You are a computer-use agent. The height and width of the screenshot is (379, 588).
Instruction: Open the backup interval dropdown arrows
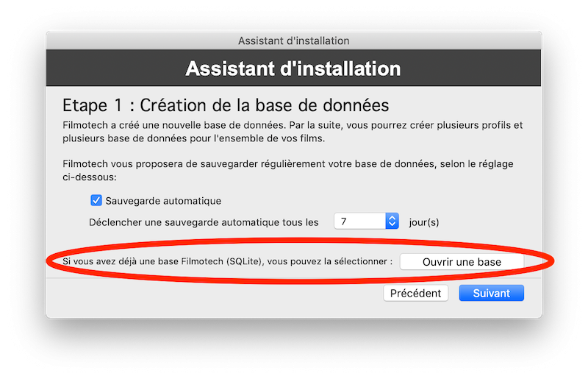(x=392, y=221)
